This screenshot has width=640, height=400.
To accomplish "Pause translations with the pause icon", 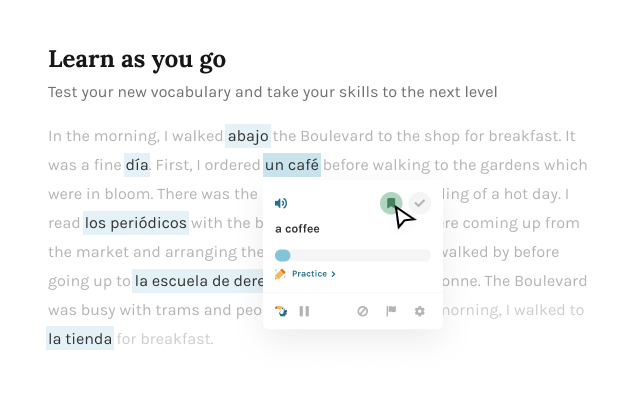I will click(x=304, y=311).
